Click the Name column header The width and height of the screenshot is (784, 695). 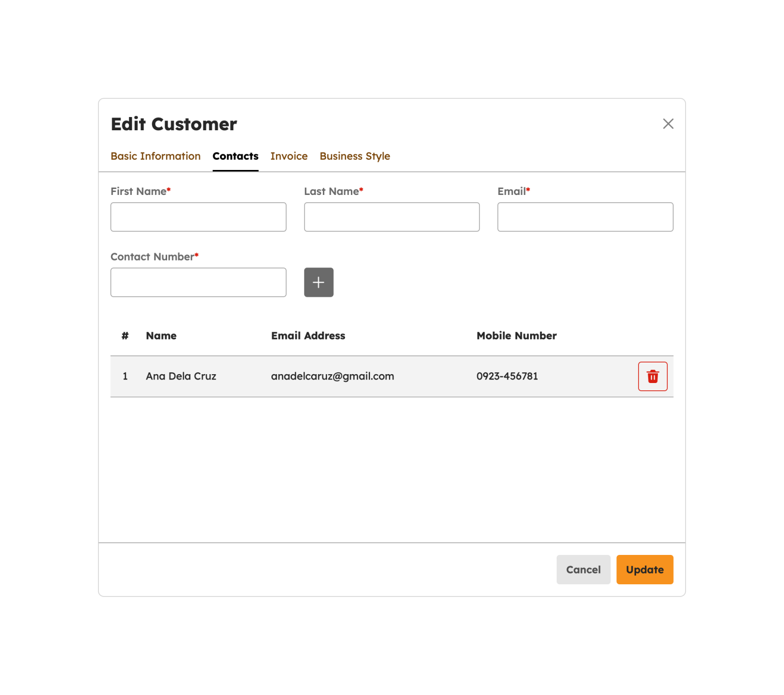pyautogui.click(x=161, y=336)
